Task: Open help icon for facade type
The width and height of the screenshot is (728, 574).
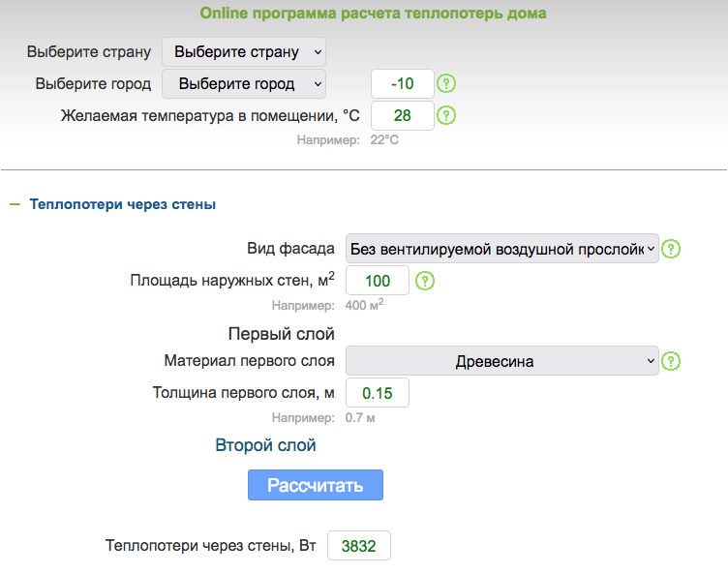Action: point(671,249)
